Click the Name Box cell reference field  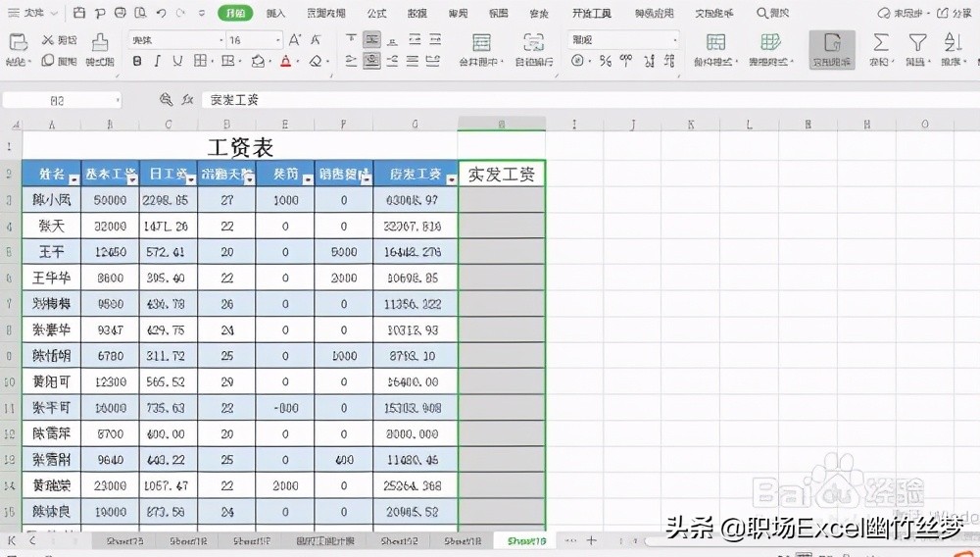tap(56, 100)
